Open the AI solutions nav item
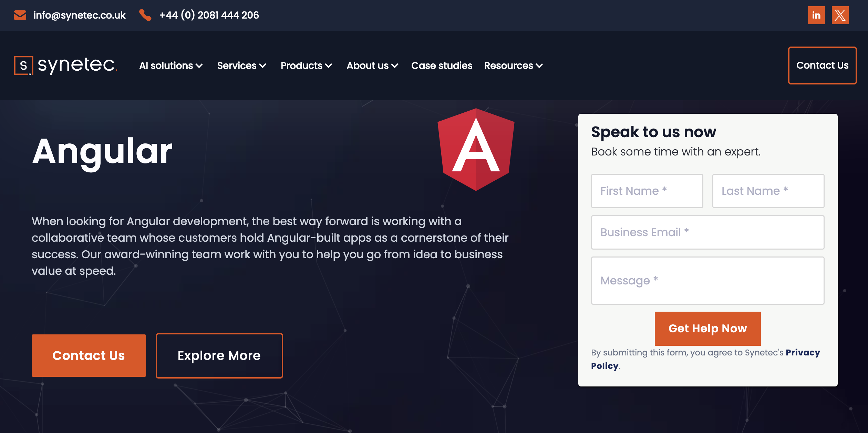The height and width of the screenshot is (433, 868). [x=166, y=66]
